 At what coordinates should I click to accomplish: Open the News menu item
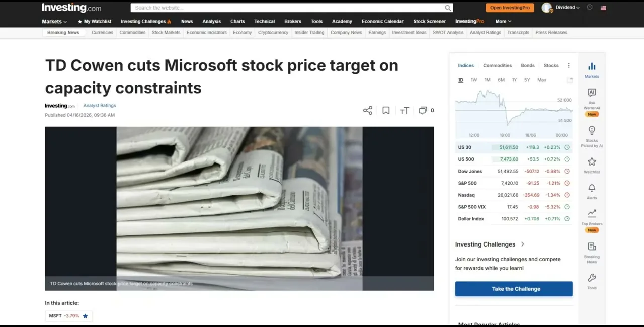click(187, 21)
